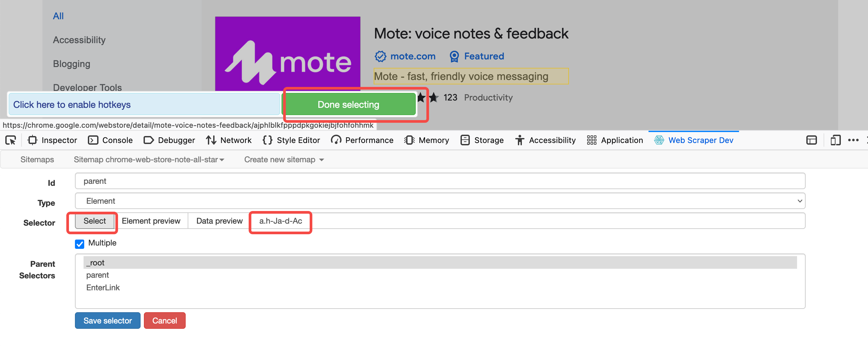868x357 pixels.
Task: Click the Accessibility person icon
Action: pyautogui.click(x=520, y=140)
